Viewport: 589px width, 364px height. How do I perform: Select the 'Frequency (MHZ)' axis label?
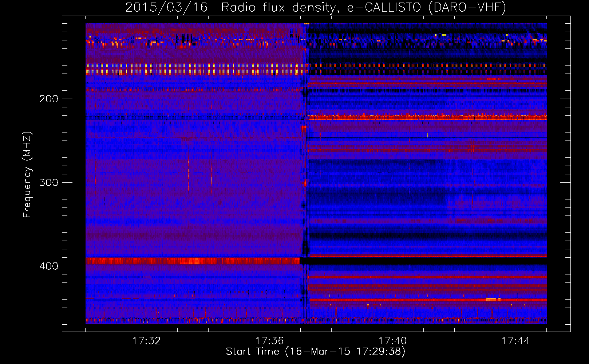[28, 175]
